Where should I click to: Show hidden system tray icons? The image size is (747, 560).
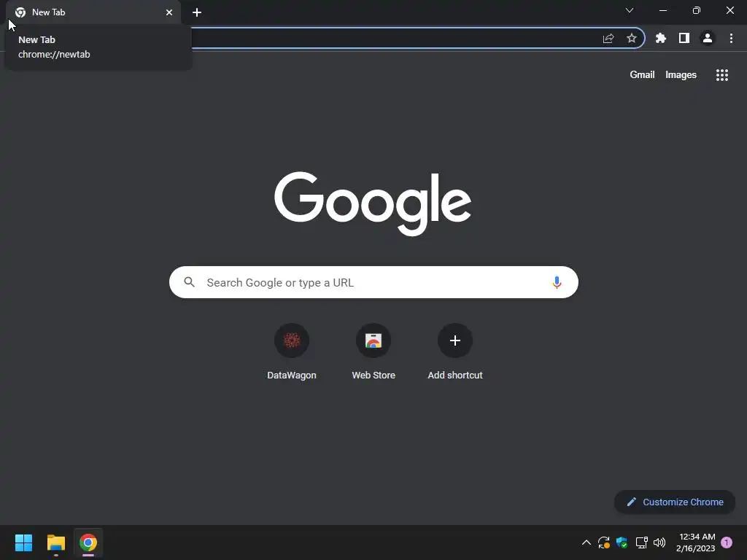[587, 542]
